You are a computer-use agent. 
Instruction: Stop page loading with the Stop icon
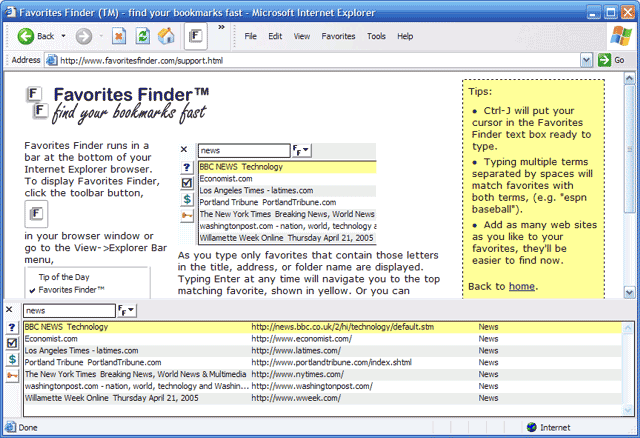pyautogui.click(x=119, y=36)
